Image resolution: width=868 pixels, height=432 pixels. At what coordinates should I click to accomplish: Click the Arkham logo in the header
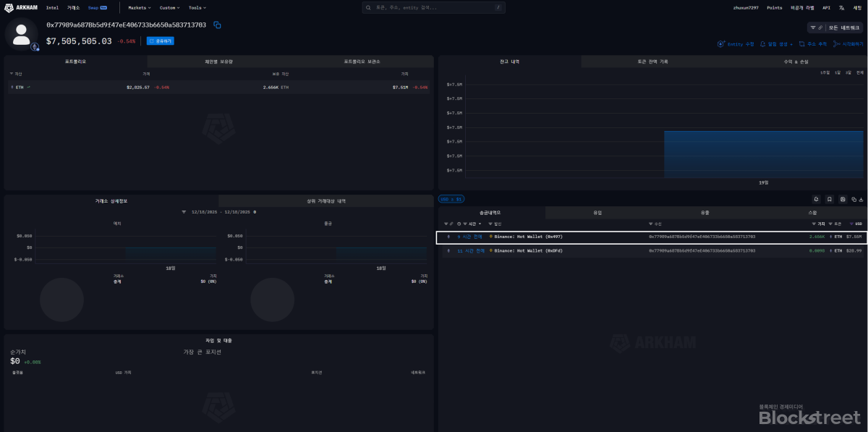(22, 7)
